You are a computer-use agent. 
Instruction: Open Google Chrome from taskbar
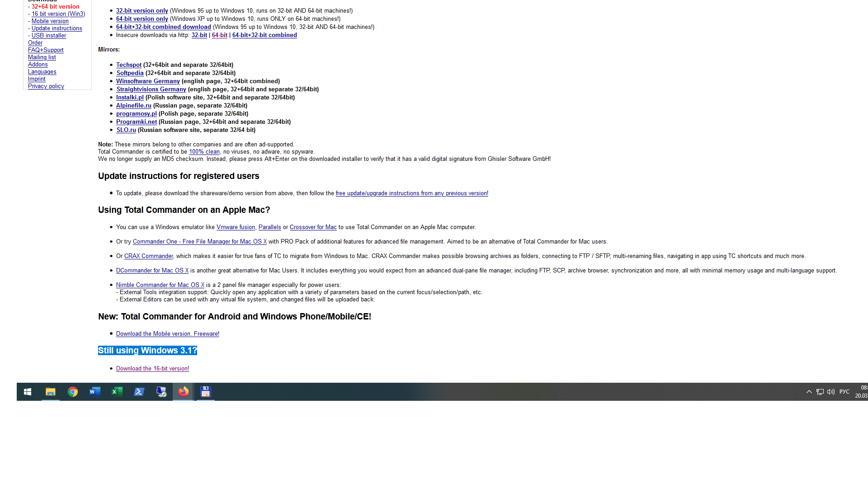click(73, 391)
